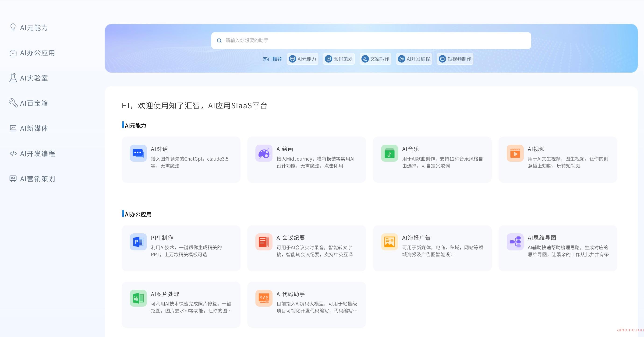The image size is (644, 337).
Task: Click the wrench icon beside AI百宝箱
Action: [13, 103]
